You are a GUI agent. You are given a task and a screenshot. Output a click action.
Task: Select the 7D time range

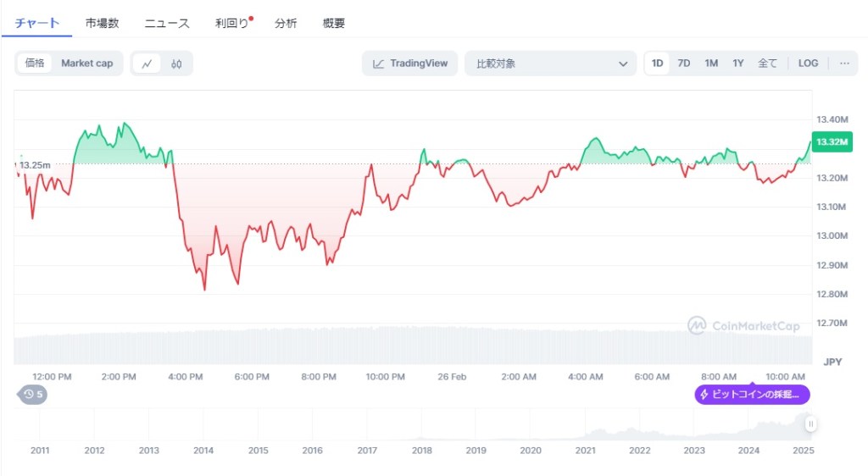click(683, 64)
